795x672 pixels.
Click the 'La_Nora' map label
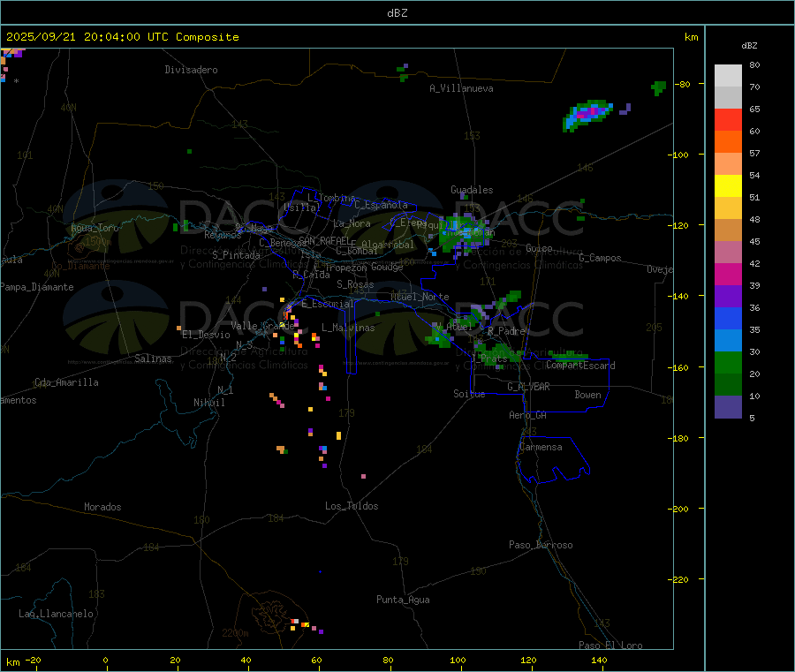pyautogui.click(x=352, y=223)
